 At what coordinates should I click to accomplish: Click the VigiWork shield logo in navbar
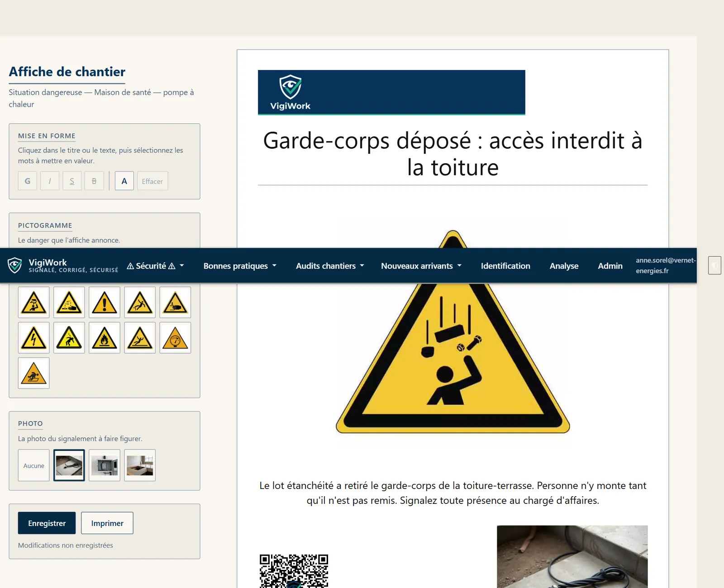tap(15, 266)
